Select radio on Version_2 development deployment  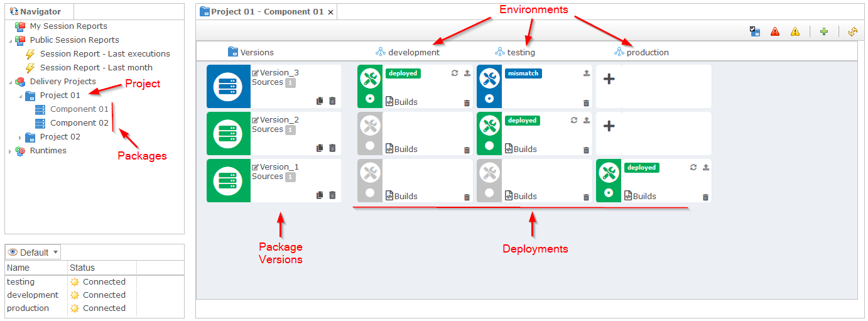[370, 146]
